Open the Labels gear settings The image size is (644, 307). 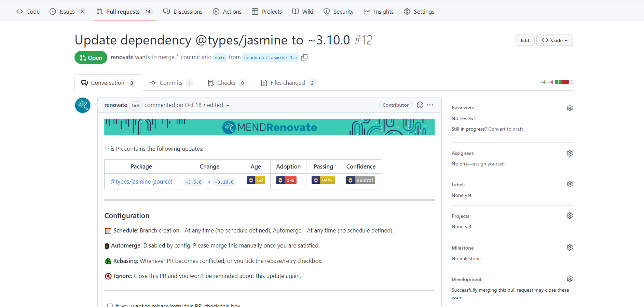570,184
